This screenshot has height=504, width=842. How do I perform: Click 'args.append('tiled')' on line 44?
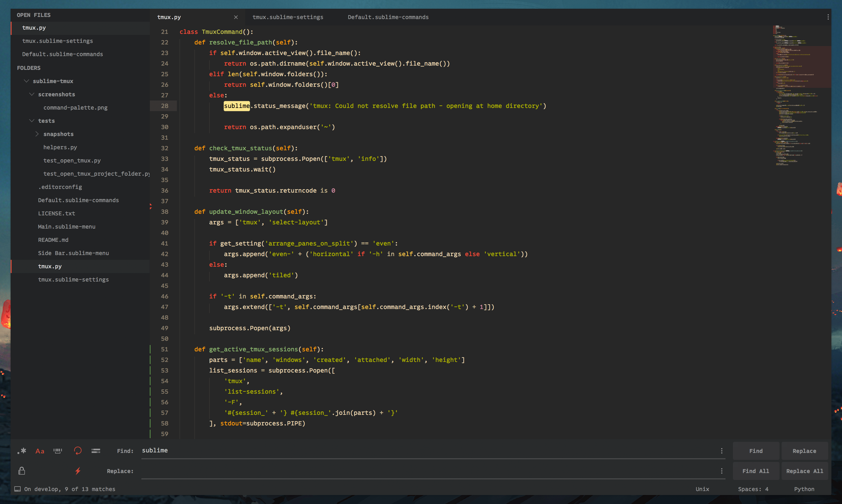point(261,275)
